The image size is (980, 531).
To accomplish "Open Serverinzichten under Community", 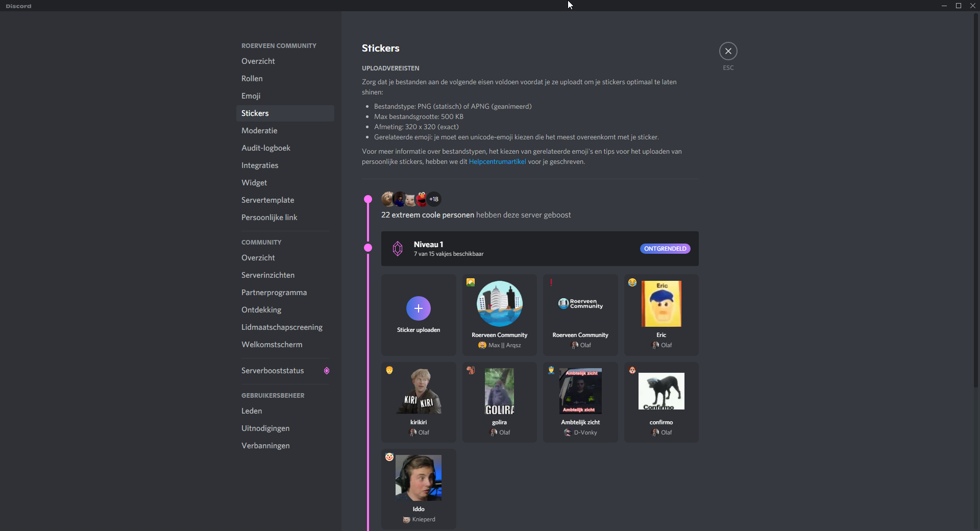I will point(267,275).
